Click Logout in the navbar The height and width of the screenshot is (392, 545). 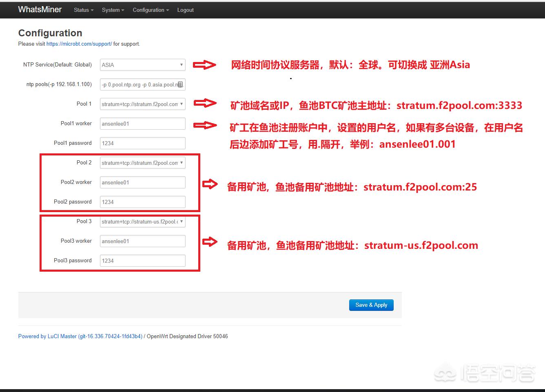pyautogui.click(x=185, y=10)
